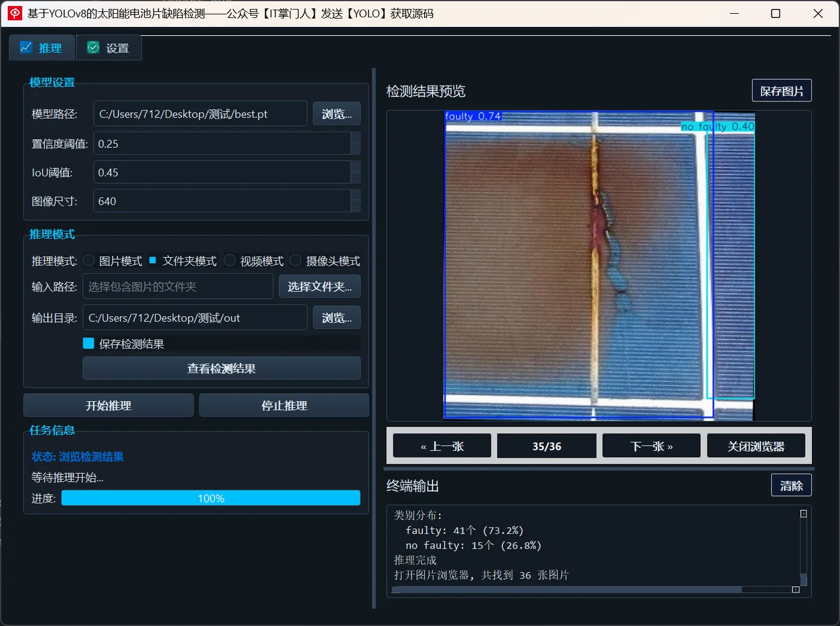Click the 100% progress bar
Screen dimensions: 840x626
(210, 498)
